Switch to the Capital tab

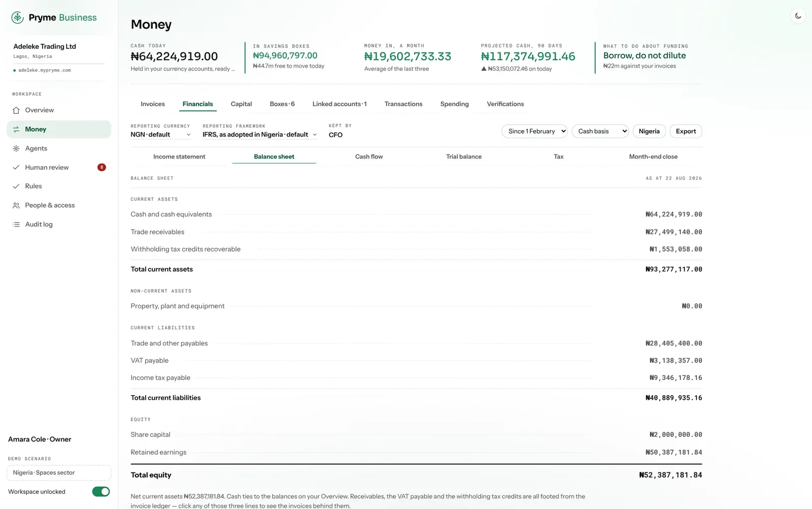[241, 104]
